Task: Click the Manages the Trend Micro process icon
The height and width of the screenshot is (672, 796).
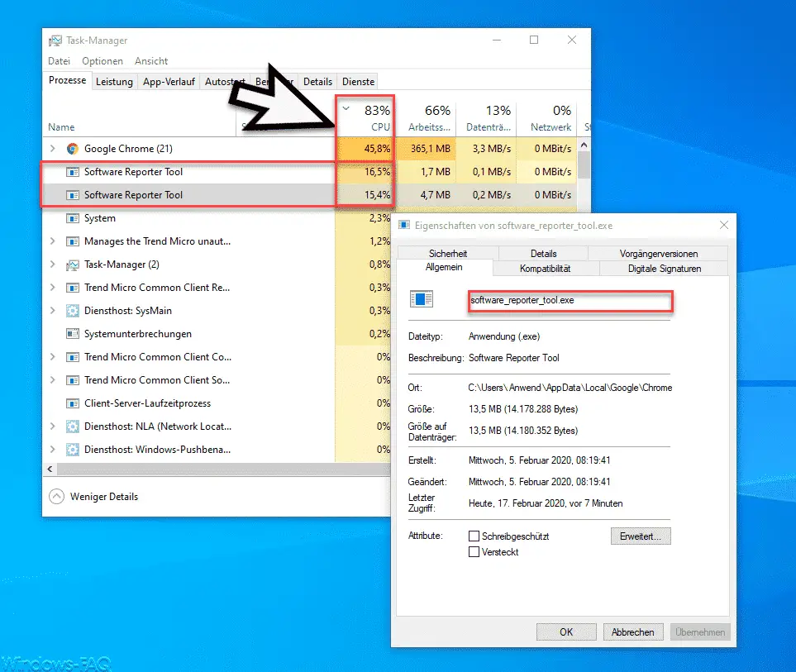Action: [73, 241]
